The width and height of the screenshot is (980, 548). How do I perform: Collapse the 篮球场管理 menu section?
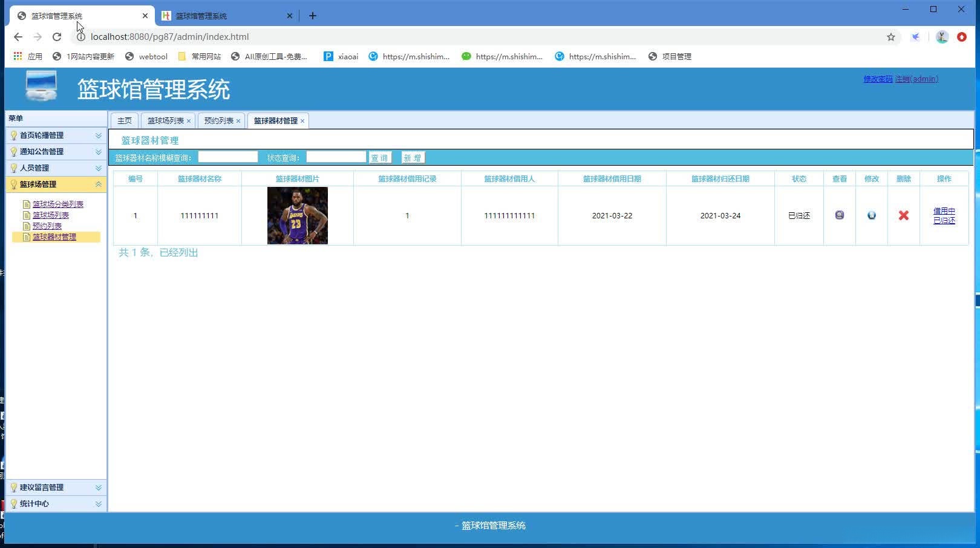(x=56, y=184)
